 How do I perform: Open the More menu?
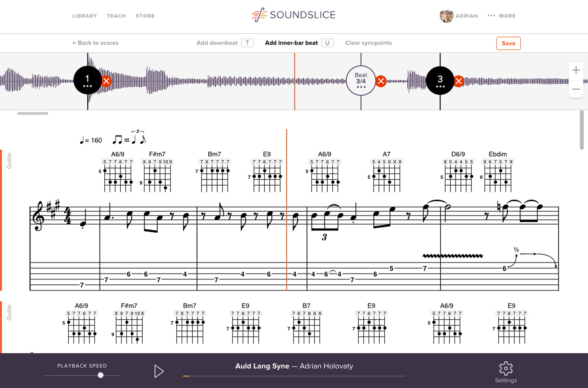click(502, 16)
